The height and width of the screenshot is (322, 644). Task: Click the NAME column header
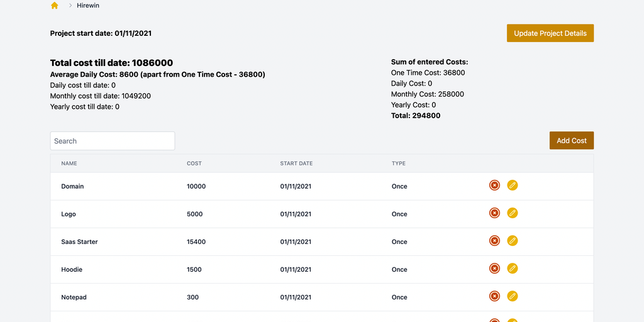pyautogui.click(x=69, y=164)
